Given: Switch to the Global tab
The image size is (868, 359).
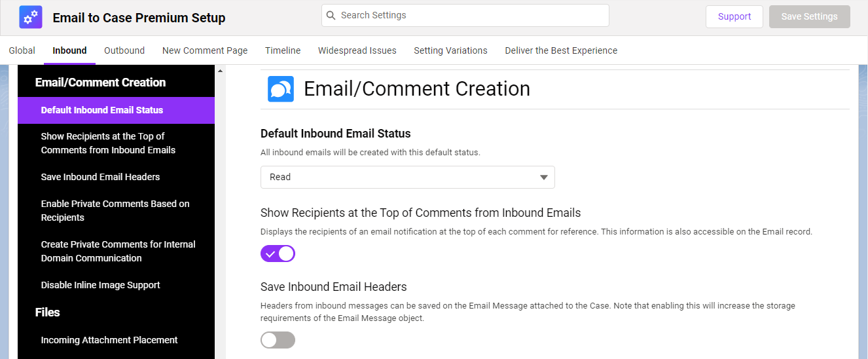Looking at the screenshot, I should point(22,50).
